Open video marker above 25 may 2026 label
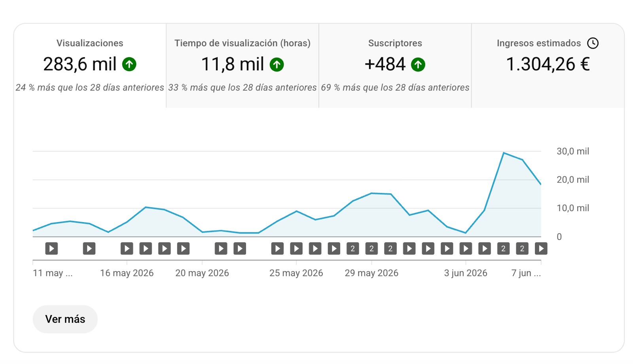The height and width of the screenshot is (364, 633). pos(296,249)
